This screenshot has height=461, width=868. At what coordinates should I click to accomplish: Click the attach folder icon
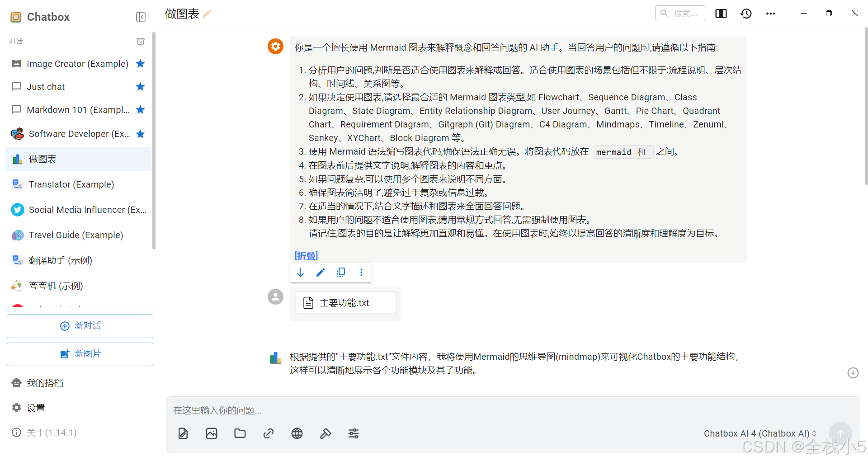(240, 433)
